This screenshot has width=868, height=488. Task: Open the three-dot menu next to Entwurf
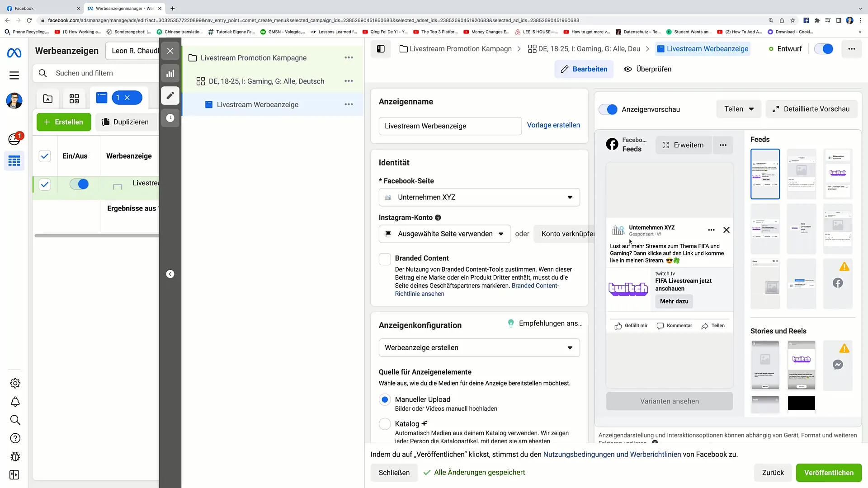click(x=851, y=49)
